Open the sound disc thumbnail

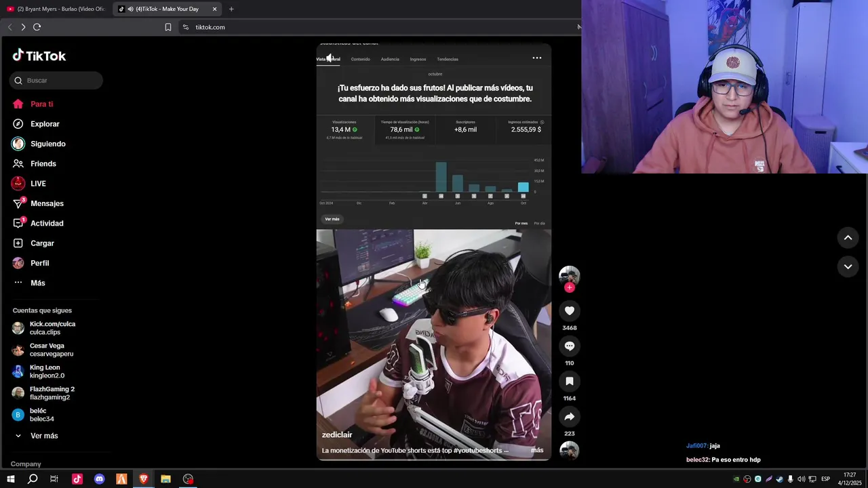point(570,451)
